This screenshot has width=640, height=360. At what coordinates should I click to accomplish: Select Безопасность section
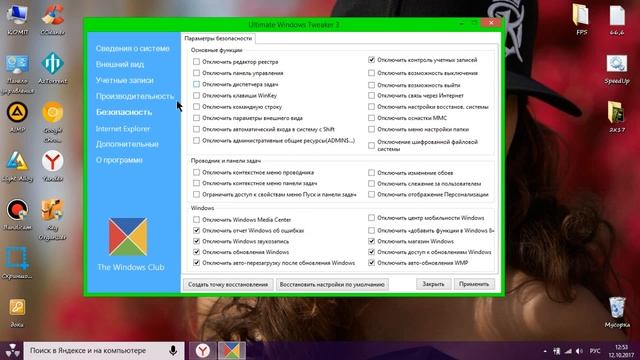click(x=124, y=112)
